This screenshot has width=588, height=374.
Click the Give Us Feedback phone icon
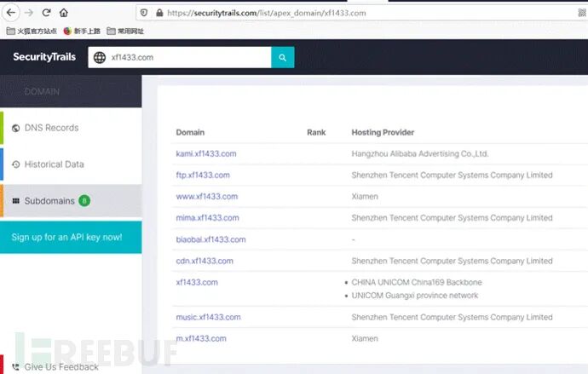(x=15, y=367)
